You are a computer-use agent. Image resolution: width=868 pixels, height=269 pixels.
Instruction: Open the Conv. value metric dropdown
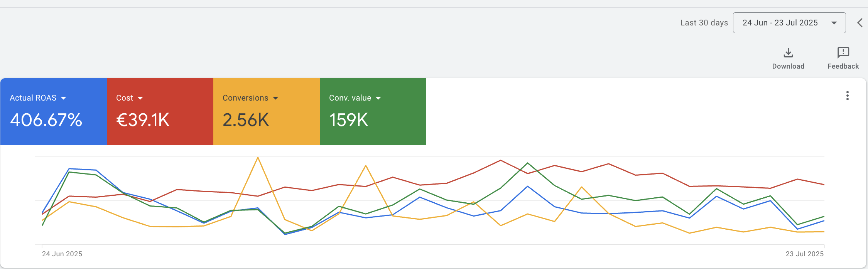[378, 98]
